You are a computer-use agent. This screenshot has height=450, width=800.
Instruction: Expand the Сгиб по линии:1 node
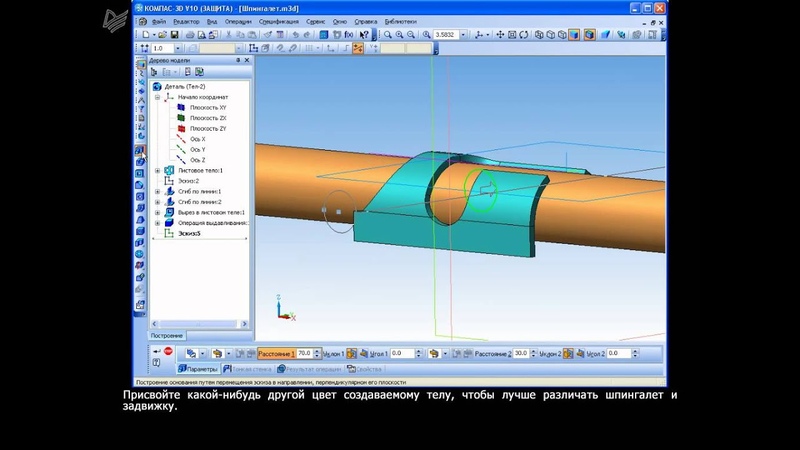158,191
